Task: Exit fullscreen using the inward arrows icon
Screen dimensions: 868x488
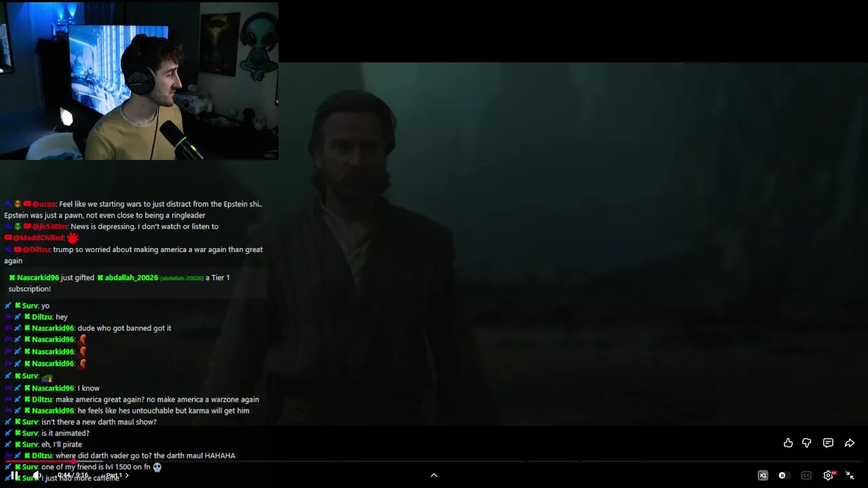Action: [x=850, y=475]
